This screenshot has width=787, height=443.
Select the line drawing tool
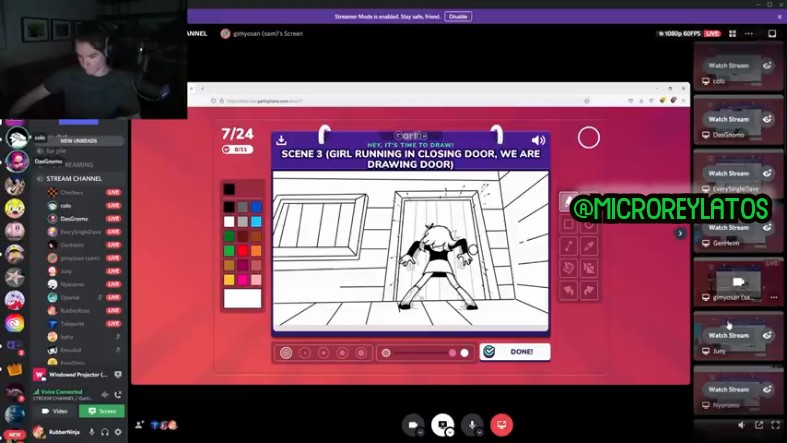(x=569, y=246)
